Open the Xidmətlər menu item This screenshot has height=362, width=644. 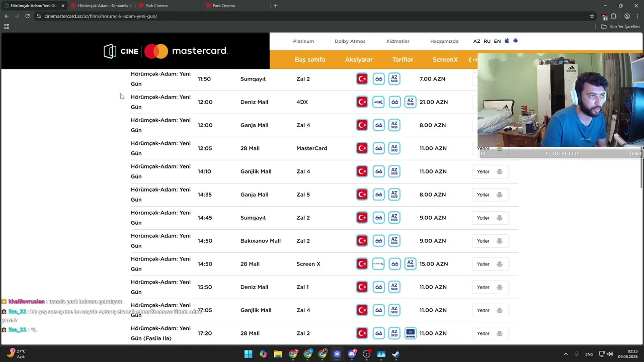(397, 41)
